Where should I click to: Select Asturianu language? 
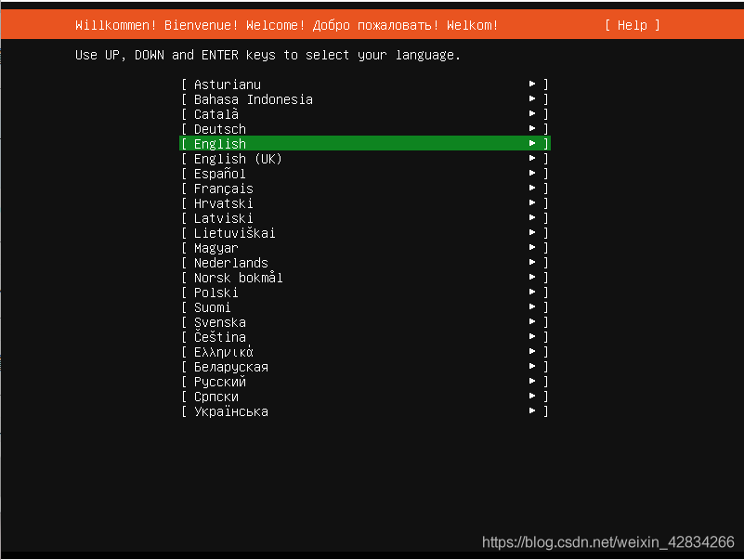click(x=365, y=84)
